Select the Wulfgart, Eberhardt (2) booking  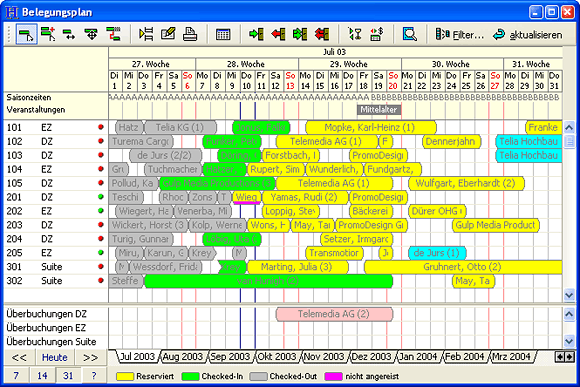[x=466, y=183]
